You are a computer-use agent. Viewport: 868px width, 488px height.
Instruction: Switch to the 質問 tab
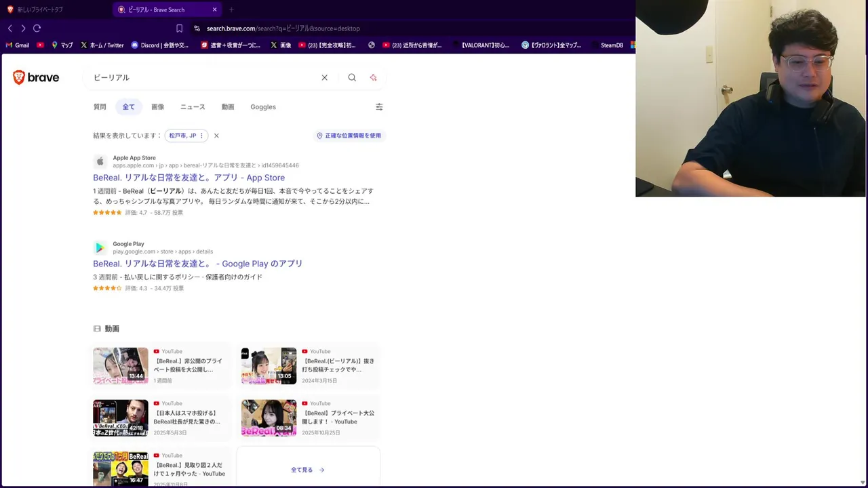[x=100, y=107]
